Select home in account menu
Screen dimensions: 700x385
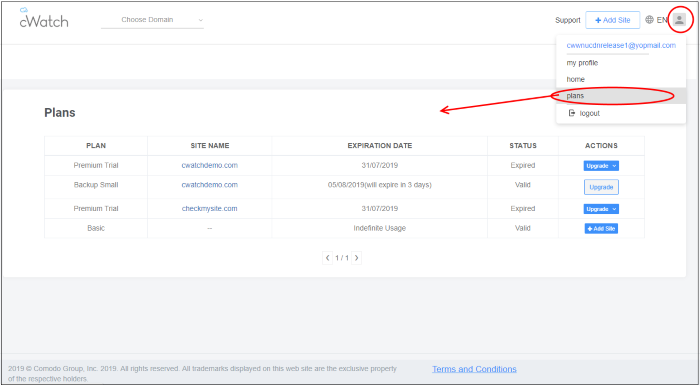coord(575,79)
